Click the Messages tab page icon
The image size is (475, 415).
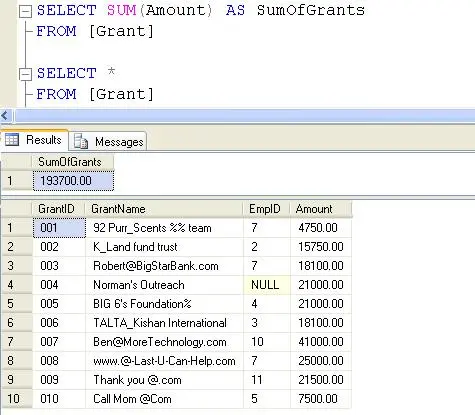(x=81, y=141)
